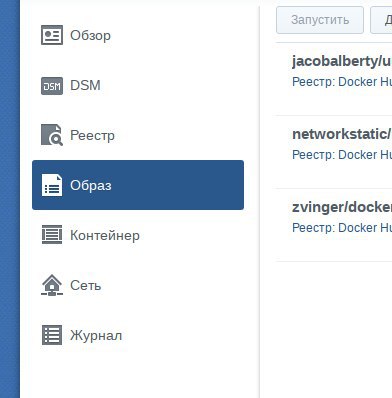Select the zvinger/docker image row
Screen dimensions: 392x398
pos(334,225)
